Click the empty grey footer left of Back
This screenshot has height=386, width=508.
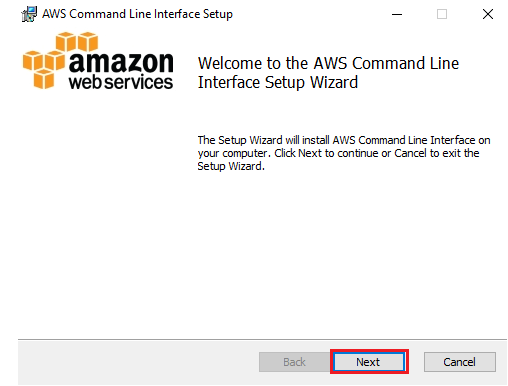(138, 362)
